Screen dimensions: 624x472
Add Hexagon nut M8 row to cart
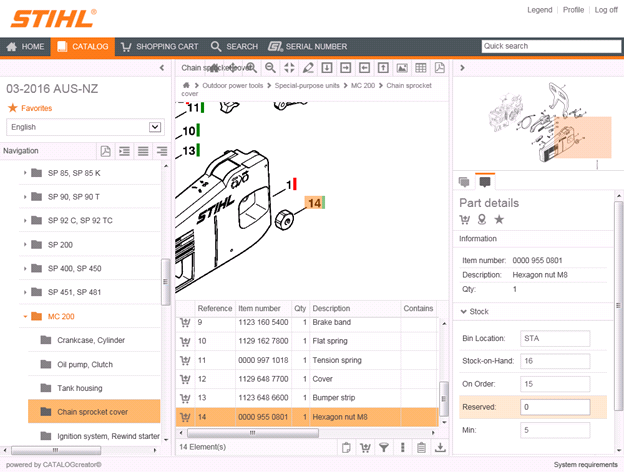pyautogui.click(x=185, y=417)
